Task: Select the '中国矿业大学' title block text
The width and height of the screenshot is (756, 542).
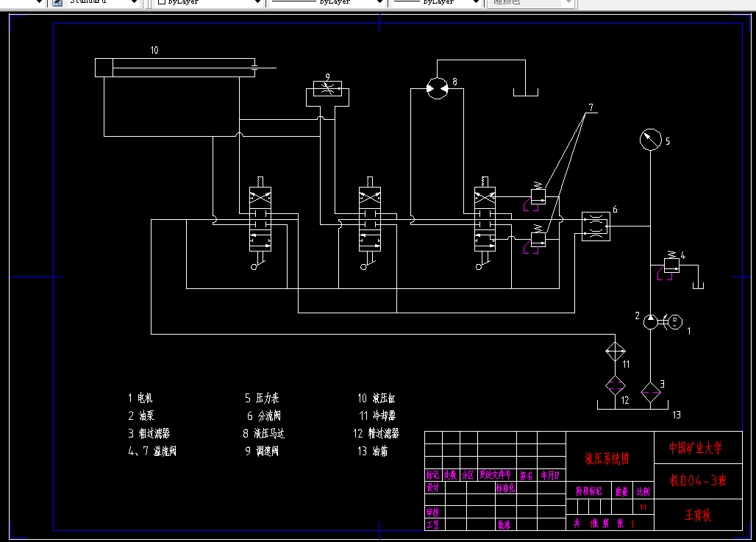Action: (x=695, y=448)
